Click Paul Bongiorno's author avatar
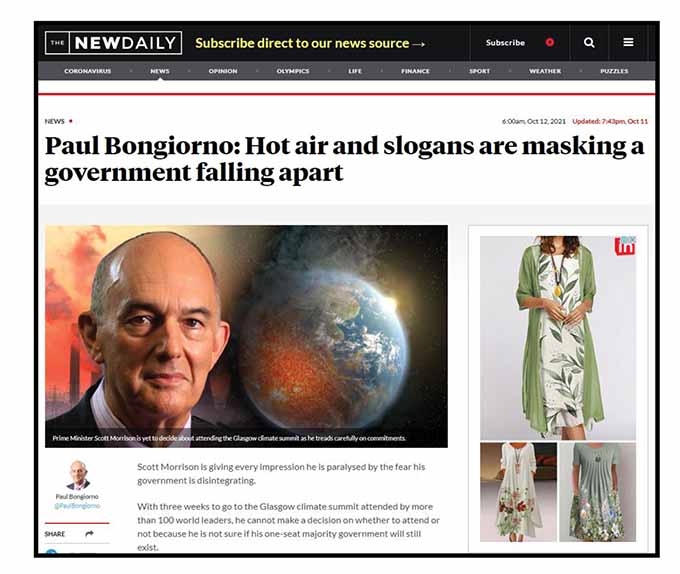The image size is (680, 574). coord(78,475)
